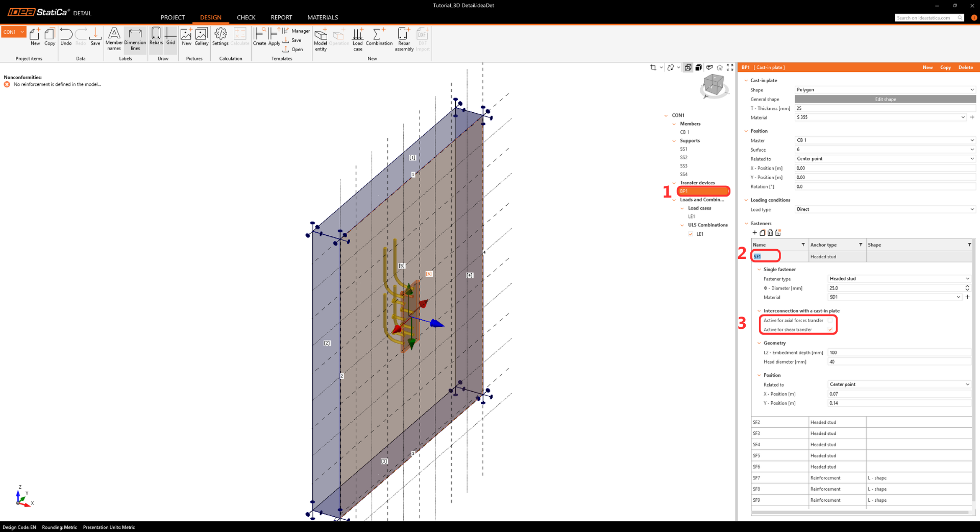Collapse the Transfer devices tree node
The width and height of the screenshot is (980, 532).
[674, 183]
